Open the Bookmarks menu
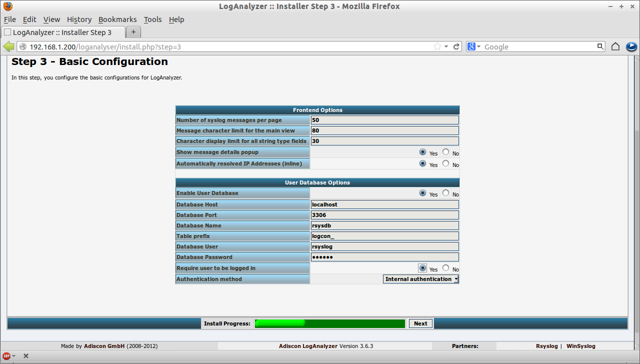Screen dimensions: 640x364 (x=117, y=19)
